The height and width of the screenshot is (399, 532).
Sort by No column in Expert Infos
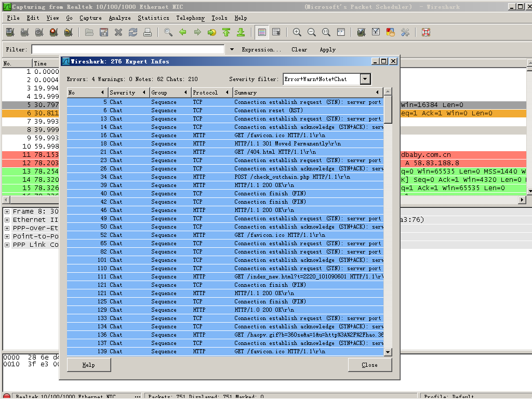coord(87,92)
